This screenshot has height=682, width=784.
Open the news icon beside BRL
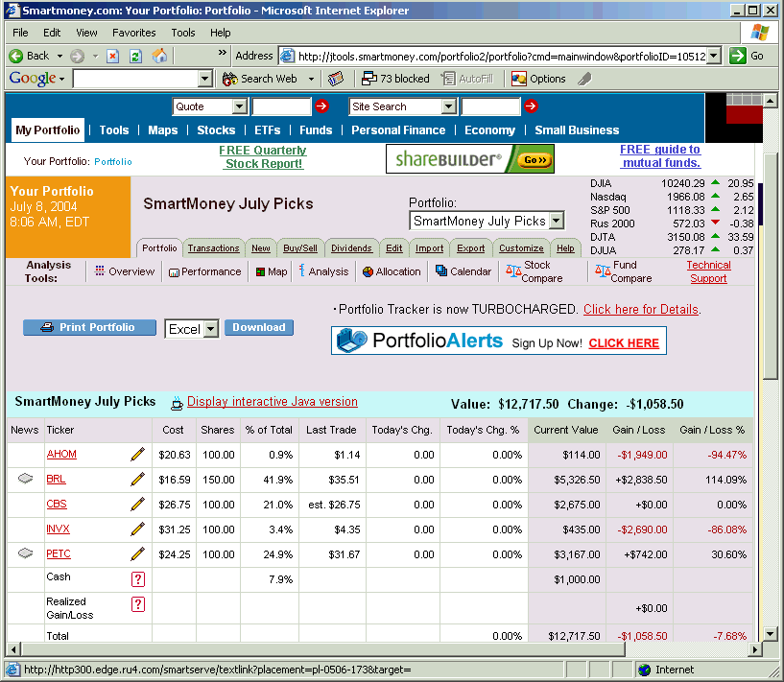[26, 479]
